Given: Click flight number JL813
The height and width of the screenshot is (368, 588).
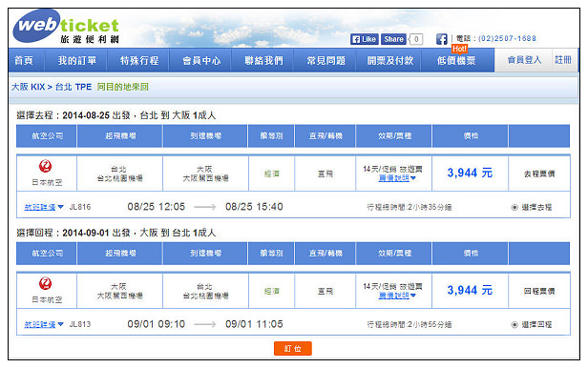Looking at the screenshot, I should pos(80,324).
